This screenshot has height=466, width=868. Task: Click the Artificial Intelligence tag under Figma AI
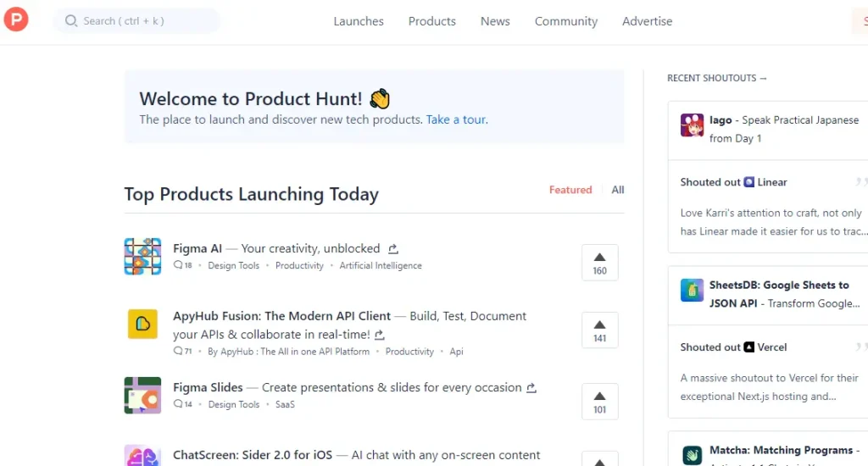[x=381, y=265]
